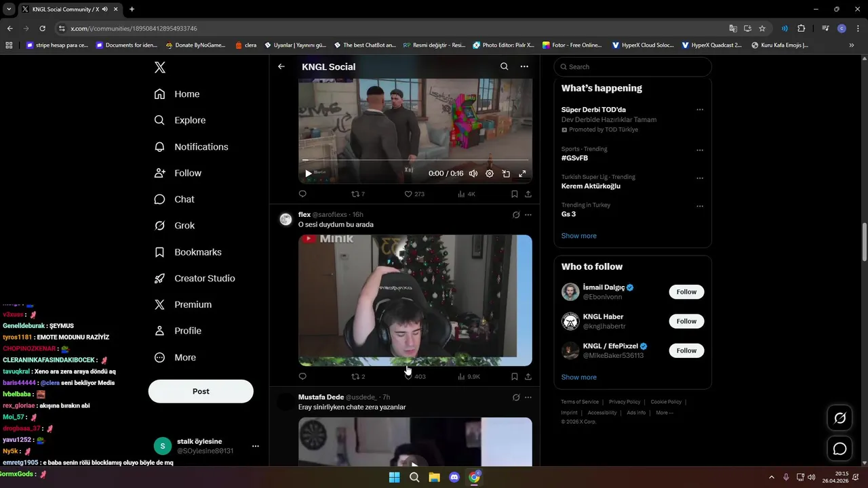868x488 pixels.
Task: Click the Post button
Action: click(x=201, y=391)
